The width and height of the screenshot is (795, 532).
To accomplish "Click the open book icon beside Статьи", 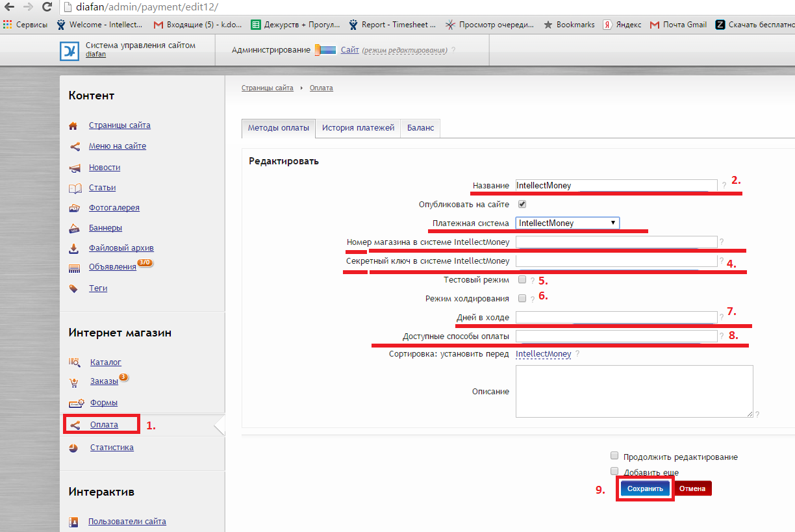I will click(74, 188).
